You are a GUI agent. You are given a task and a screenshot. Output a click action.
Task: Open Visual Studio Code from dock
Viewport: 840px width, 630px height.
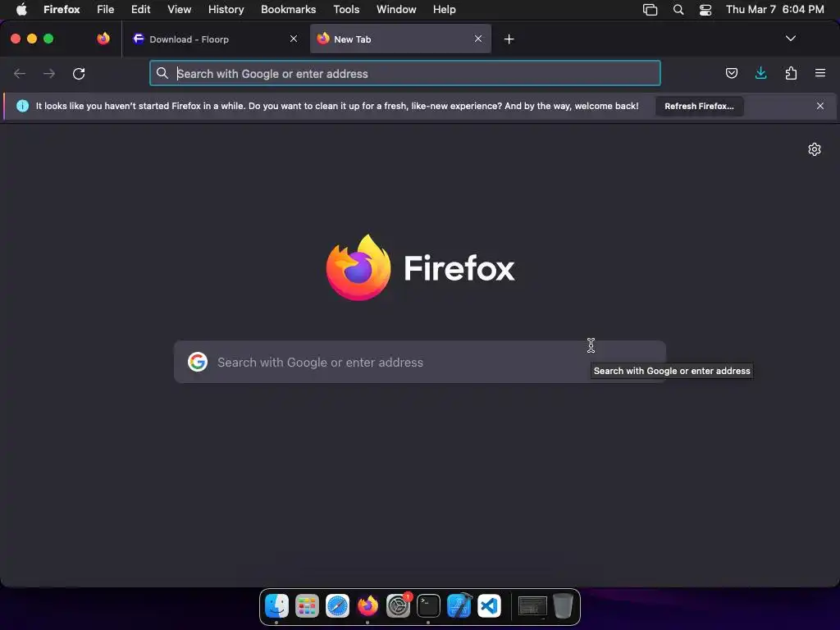pyautogui.click(x=489, y=606)
